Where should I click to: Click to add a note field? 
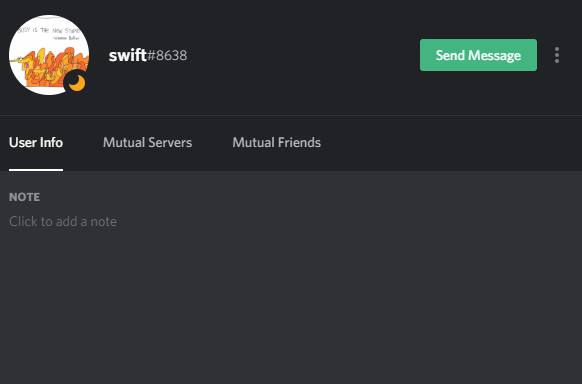[63, 221]
